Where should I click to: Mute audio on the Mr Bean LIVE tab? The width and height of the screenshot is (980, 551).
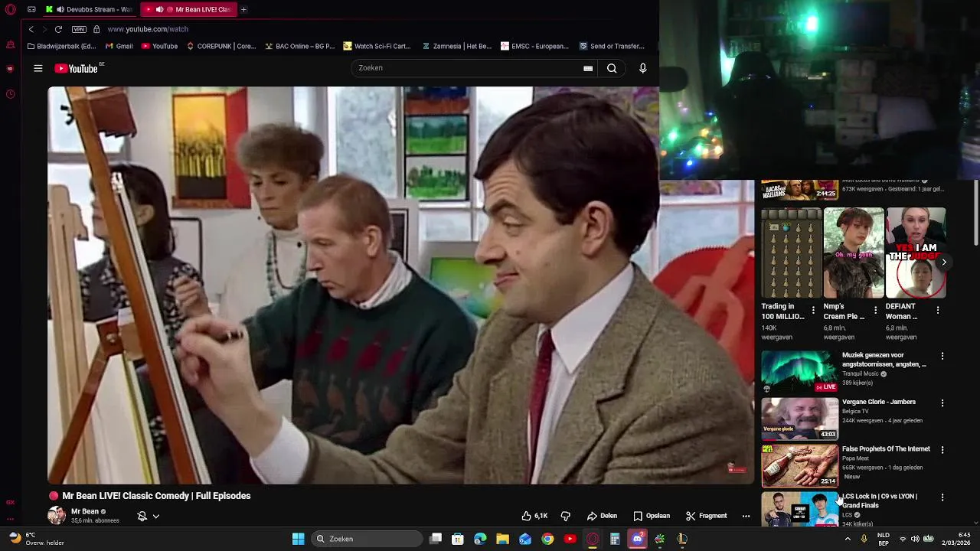tap(159, 9)
